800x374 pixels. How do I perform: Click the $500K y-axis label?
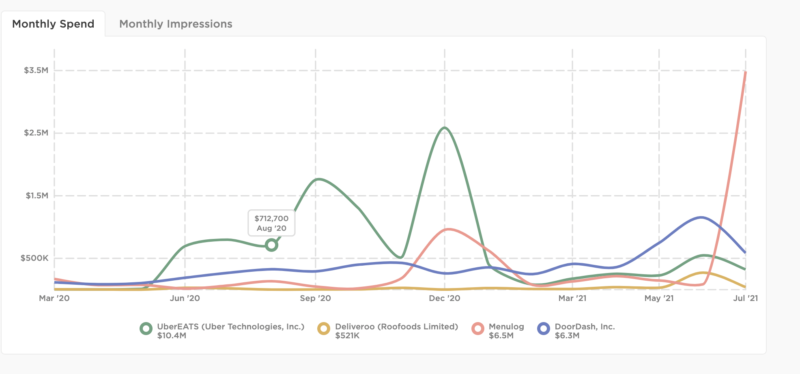coord(34,258)
